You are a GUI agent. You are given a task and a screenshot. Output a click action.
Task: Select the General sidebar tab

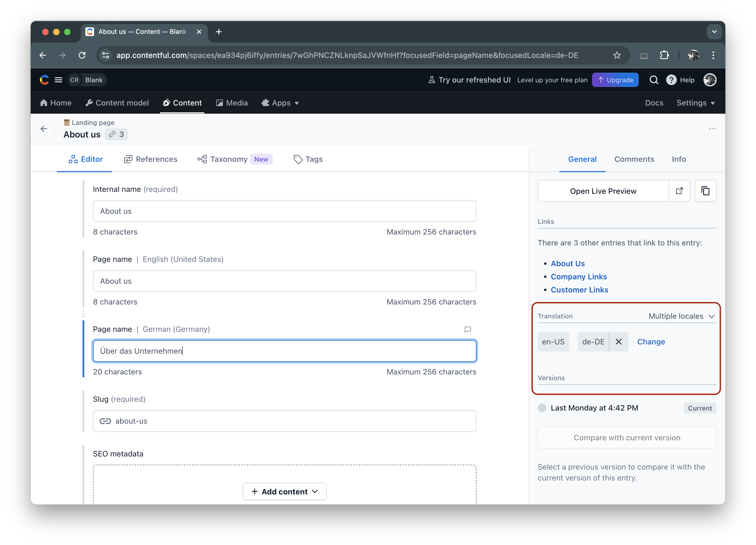click(x=582, y=159)
